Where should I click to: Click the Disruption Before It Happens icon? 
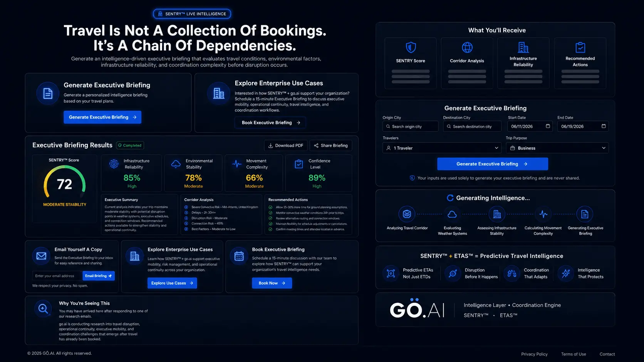coord(453,273)
